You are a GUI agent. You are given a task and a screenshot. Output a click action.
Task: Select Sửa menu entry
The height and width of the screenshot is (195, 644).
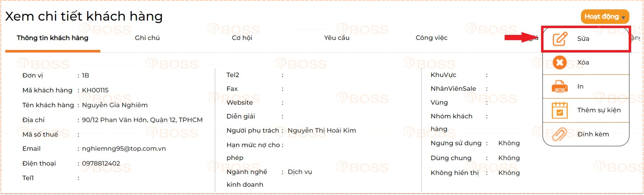click(583, 39)
